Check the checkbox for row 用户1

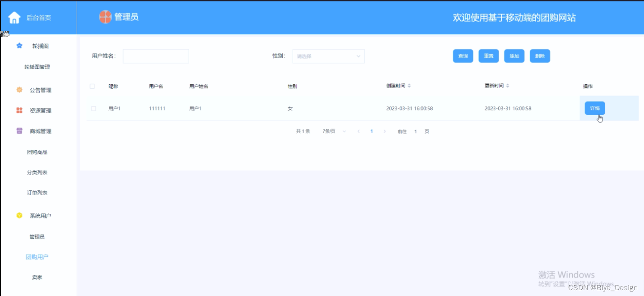(x=93, y=108)
